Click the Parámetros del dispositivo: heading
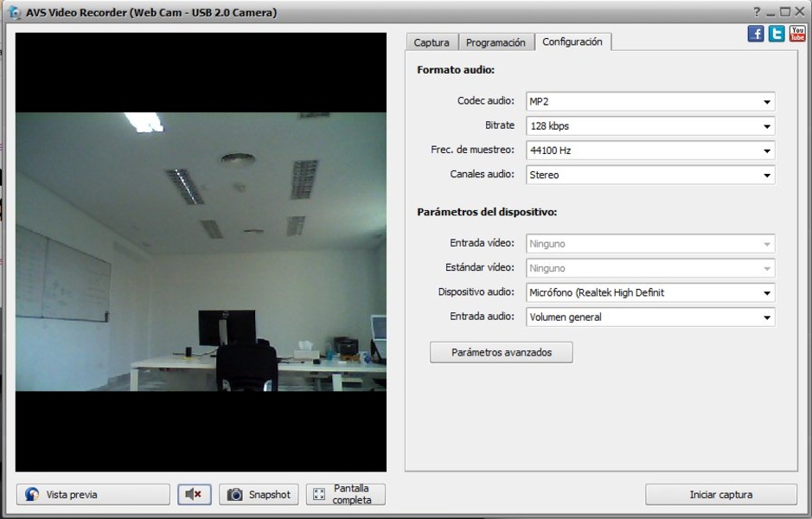Viewport: 812px width, 519px height. [487, 212]
